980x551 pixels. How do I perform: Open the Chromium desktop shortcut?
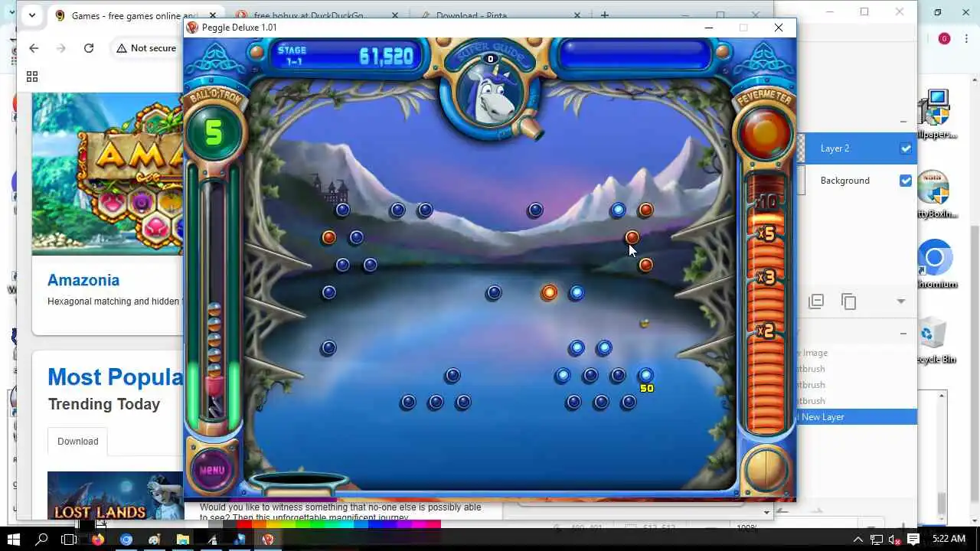[x=936, y=266]
